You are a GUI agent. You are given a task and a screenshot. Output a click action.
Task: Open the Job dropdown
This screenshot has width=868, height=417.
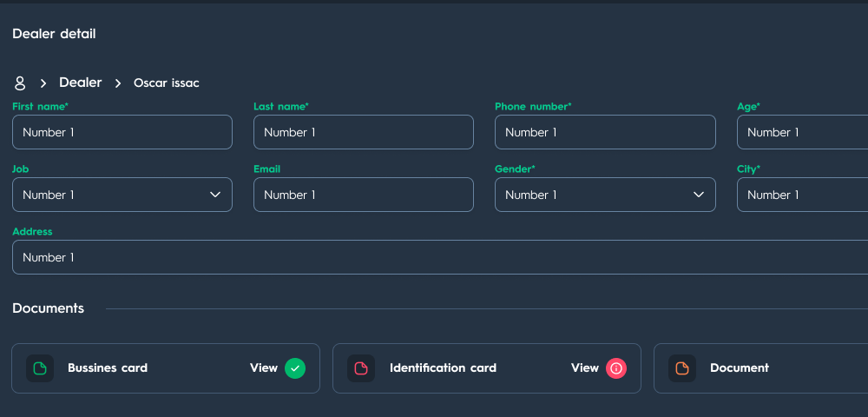coord(122,195)
